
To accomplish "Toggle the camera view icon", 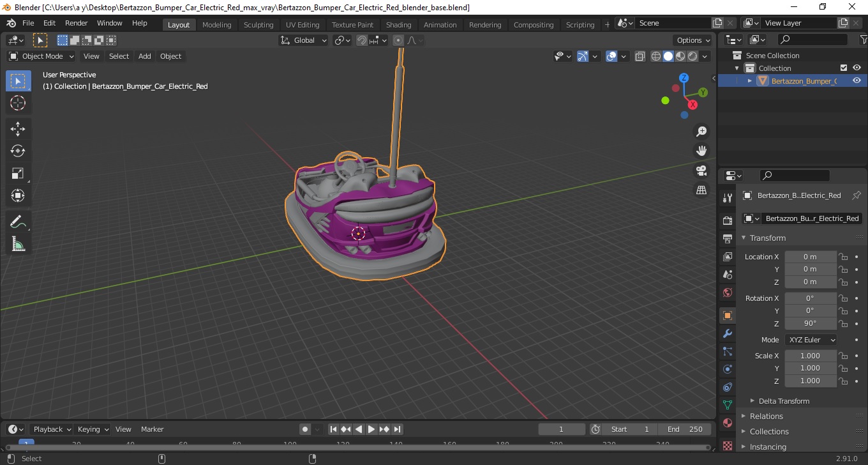I will point(701,171).
